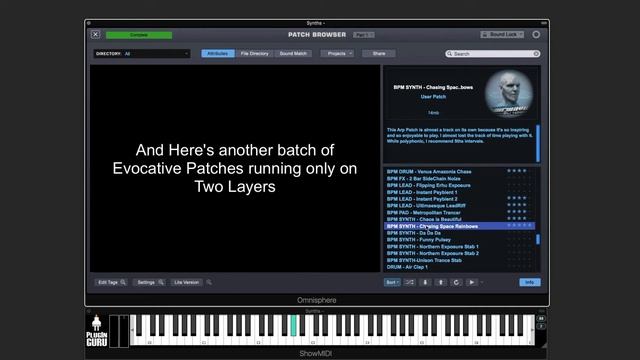Screen dimensions: 640x360
Task: Open the Sound Lock dropdown
Action: point(502,35)
